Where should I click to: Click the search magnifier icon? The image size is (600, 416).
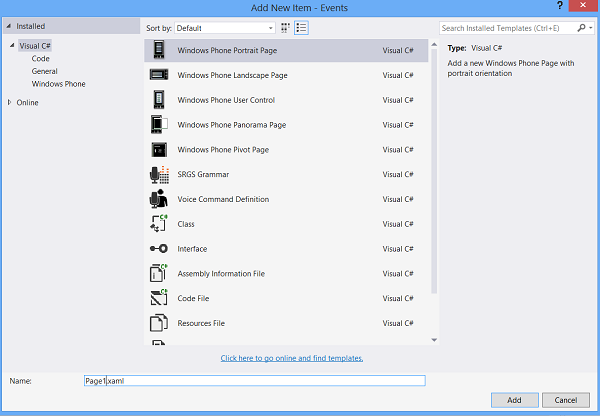tap(581, 28)
